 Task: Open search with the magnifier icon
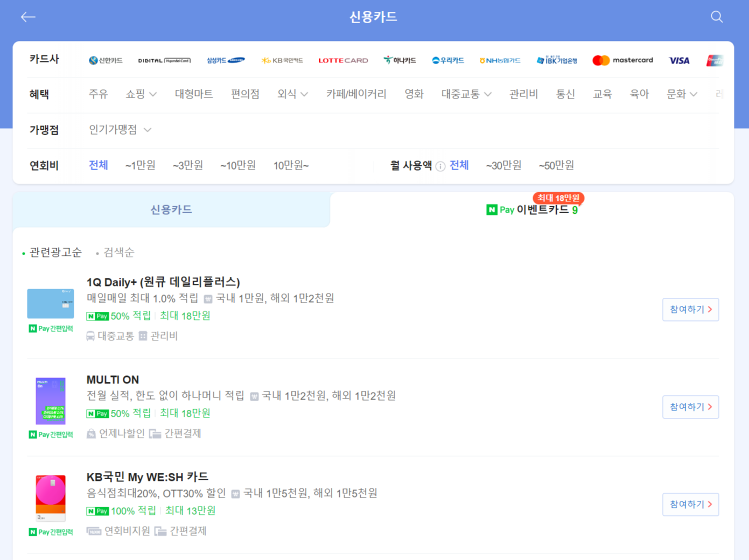click(717, 17)
